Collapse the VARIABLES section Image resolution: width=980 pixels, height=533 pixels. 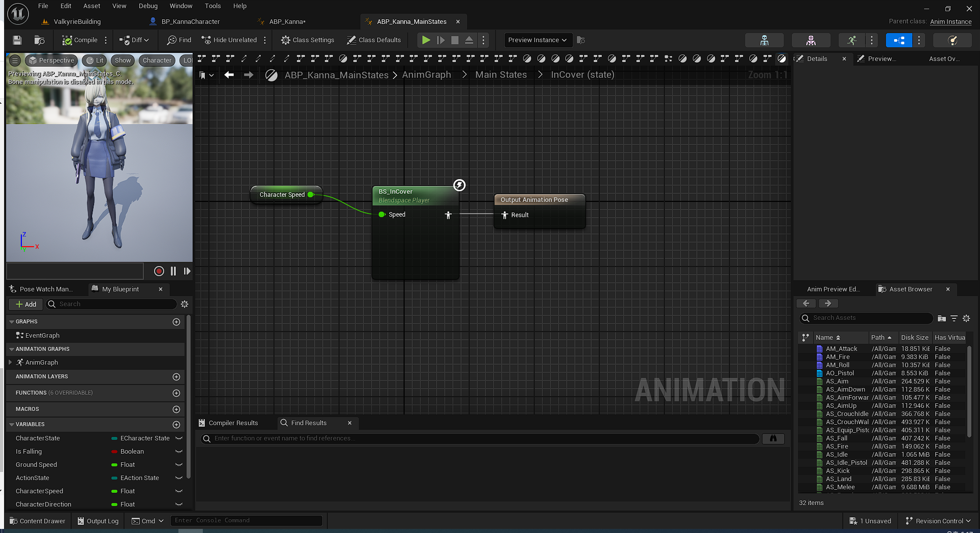coord(12,425)
